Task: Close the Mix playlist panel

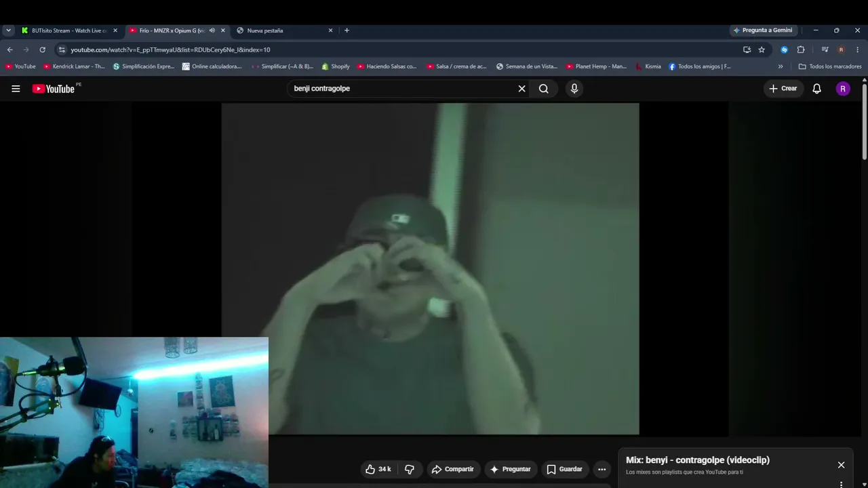Action: pos(841,465)
